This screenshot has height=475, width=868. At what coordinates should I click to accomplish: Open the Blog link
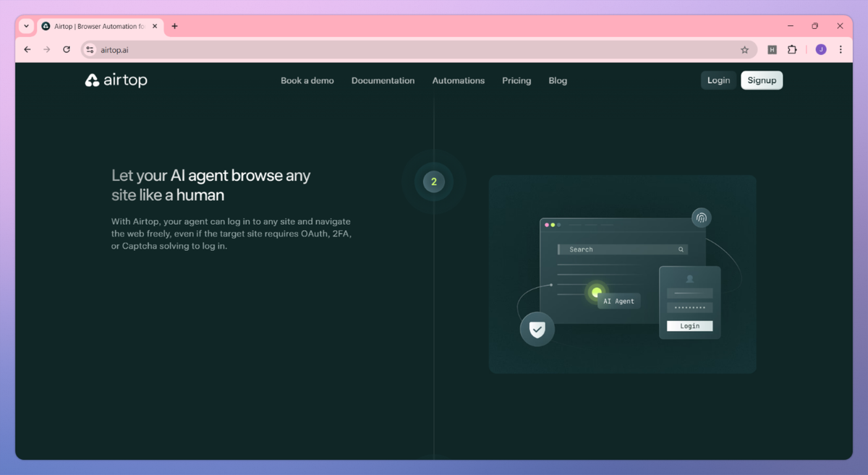click(558, 80)
